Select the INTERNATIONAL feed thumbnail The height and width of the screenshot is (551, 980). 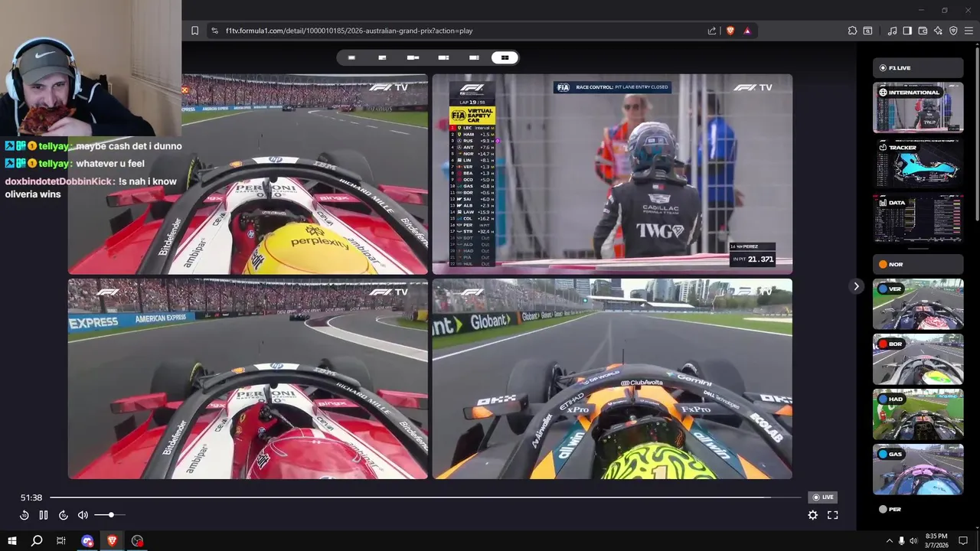click(x=918, y=108)
